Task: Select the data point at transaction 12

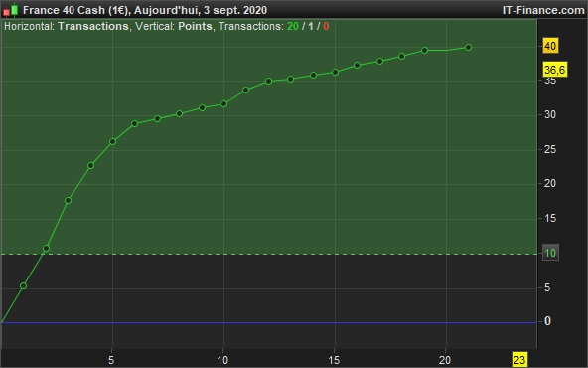Action: (x=268, y=82)
